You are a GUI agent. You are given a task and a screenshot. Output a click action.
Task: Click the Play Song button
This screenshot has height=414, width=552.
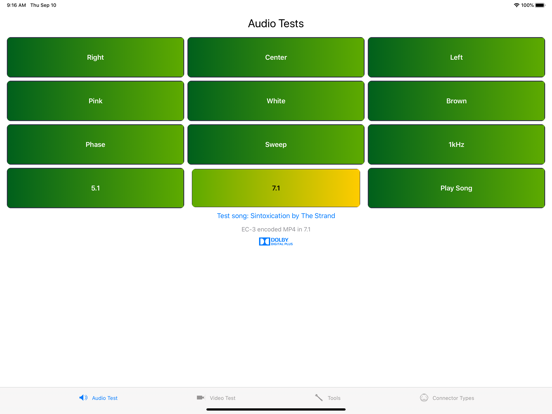tap(456, 188)
